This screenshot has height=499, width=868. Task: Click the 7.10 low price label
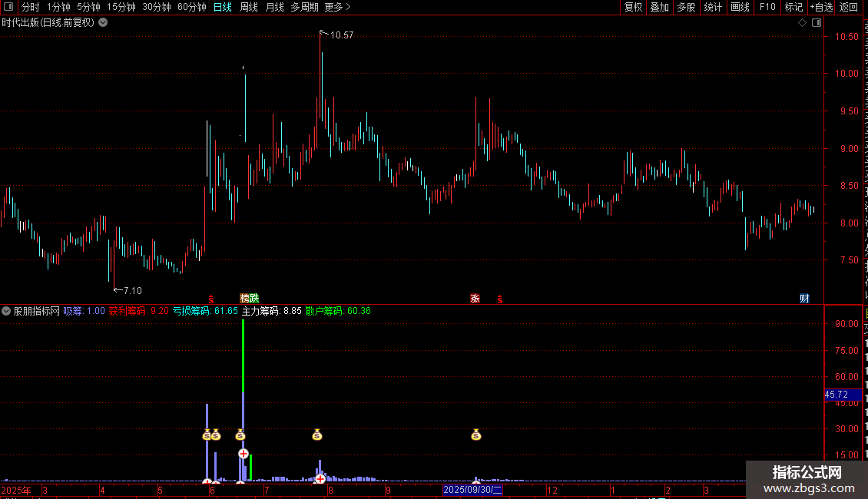133,291
